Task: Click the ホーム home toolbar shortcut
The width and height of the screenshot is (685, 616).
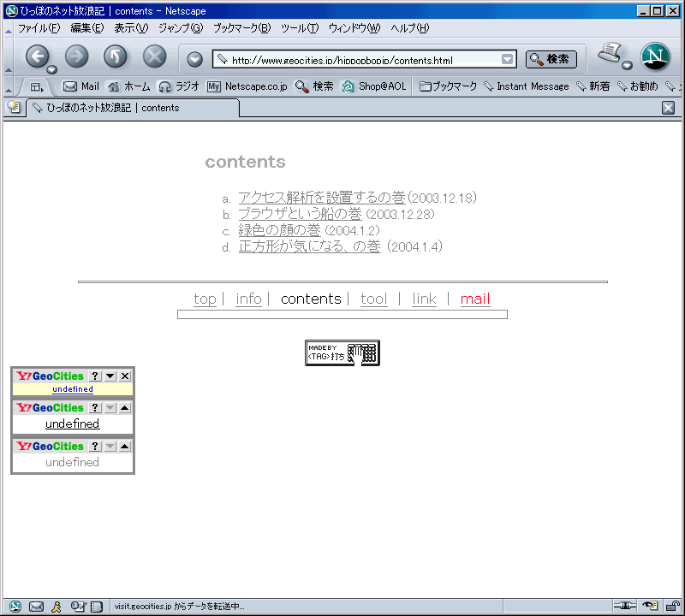Action: [129, 86]
